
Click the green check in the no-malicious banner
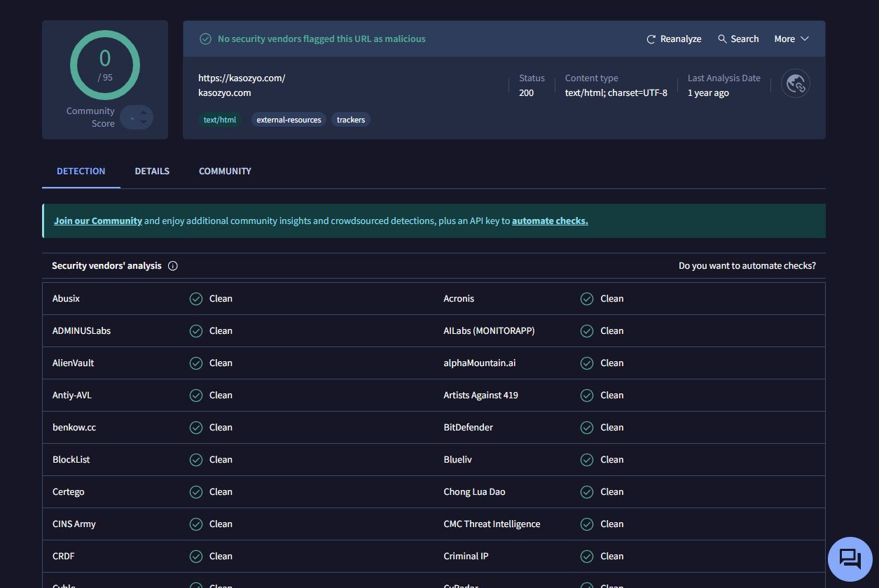(x=205, y=39)
